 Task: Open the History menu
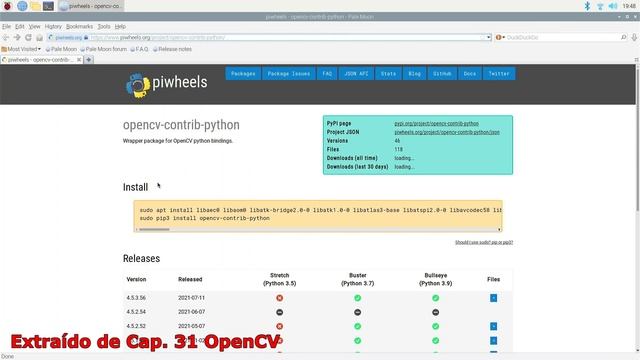pos(53,27)
